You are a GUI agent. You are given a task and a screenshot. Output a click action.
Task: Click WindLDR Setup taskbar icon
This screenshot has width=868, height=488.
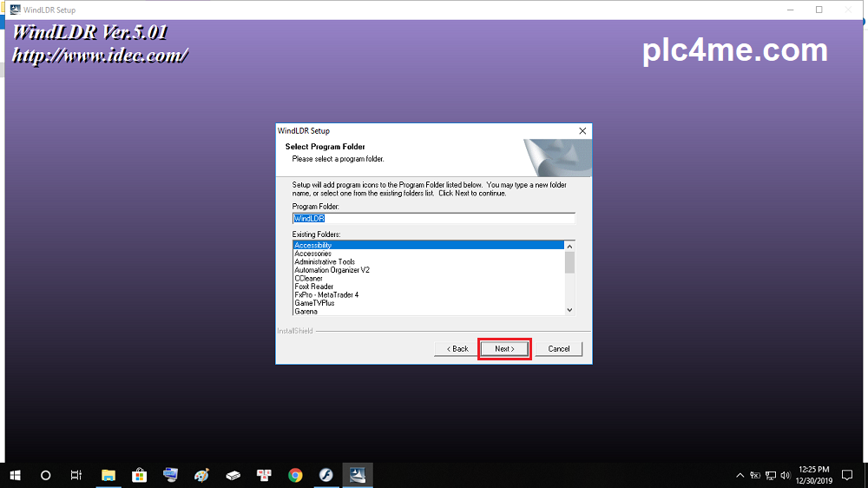[357, 475]
